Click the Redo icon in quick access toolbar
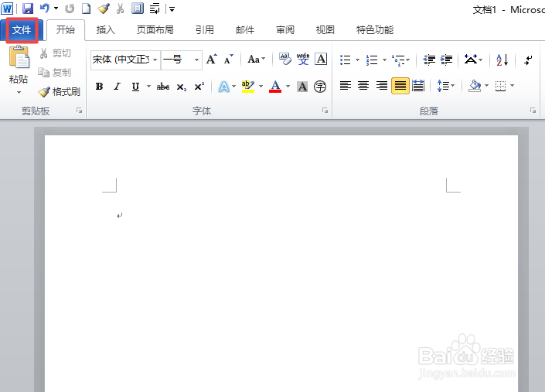 pyautogui.click(x=70, y=9)
